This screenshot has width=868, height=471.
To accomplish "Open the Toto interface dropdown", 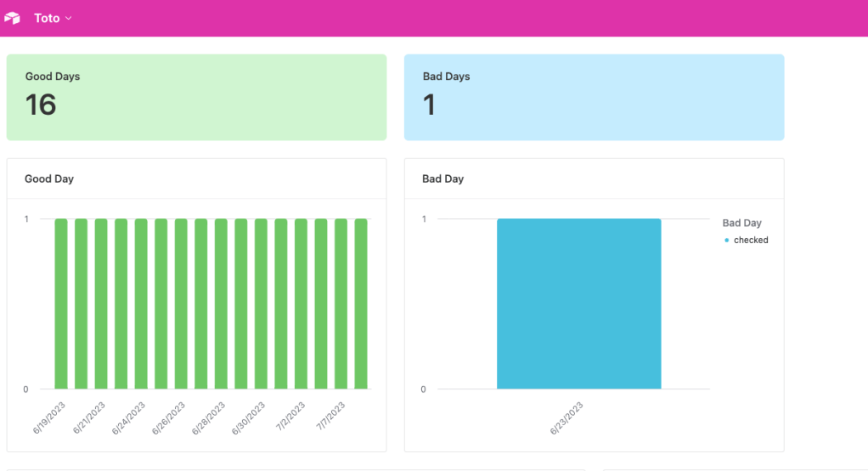I will click(x=53, y=18).
